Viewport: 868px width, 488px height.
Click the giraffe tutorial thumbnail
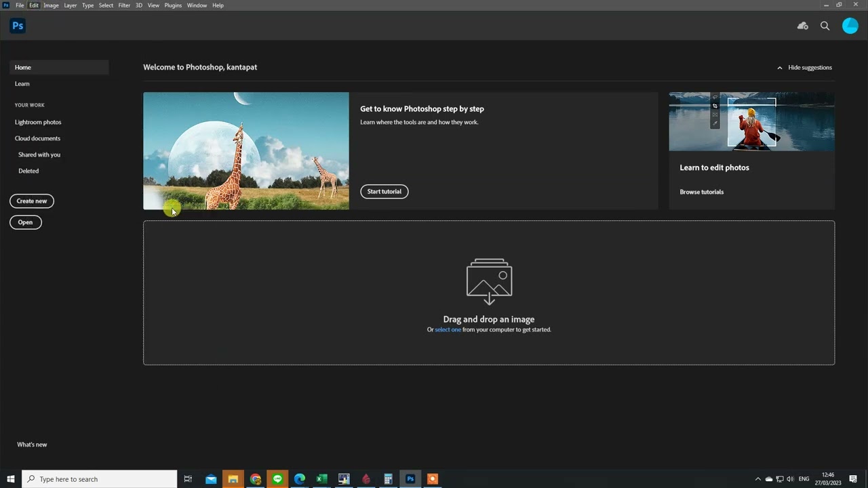pos(246,151)
